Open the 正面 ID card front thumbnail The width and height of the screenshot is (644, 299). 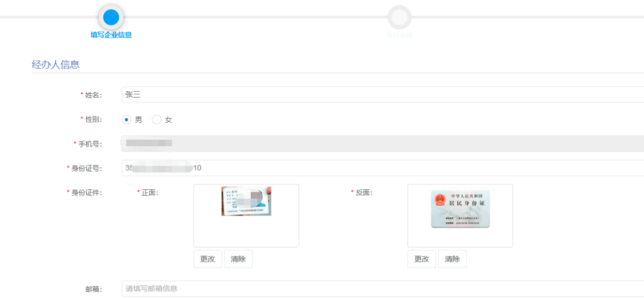tap(246, 201)
